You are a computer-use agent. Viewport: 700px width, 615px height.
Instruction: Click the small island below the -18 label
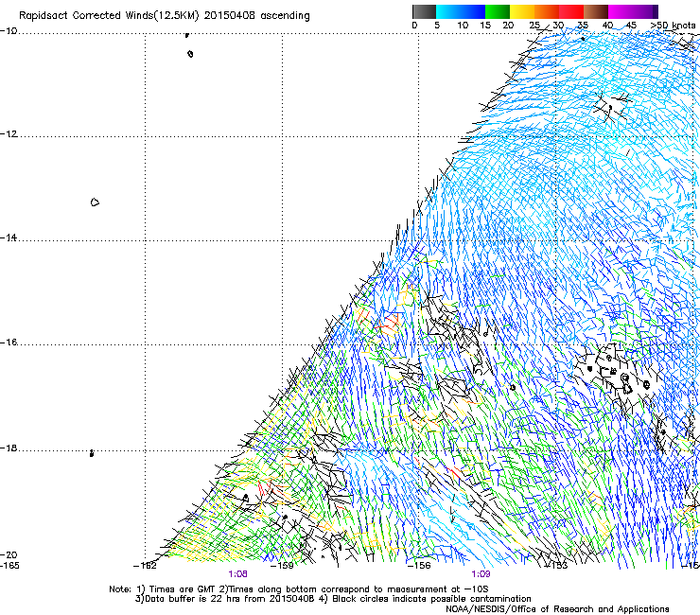pos(92,453)
